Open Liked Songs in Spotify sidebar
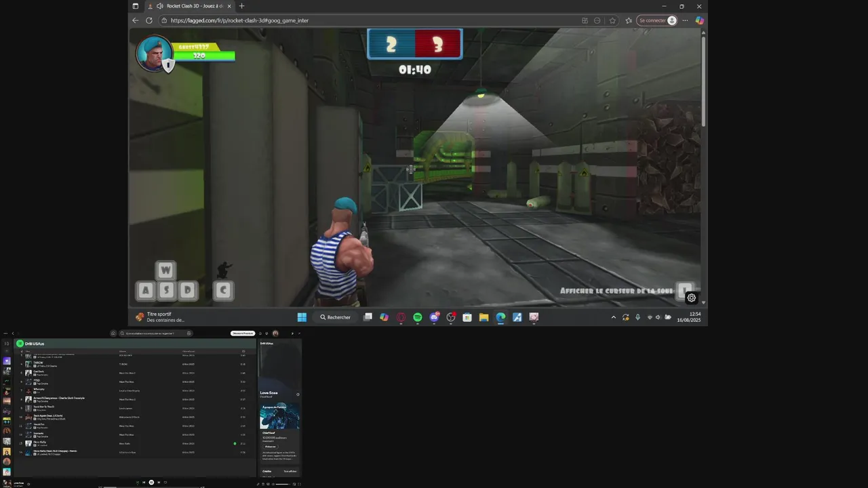The image size is (868, 488). point(7,361)
